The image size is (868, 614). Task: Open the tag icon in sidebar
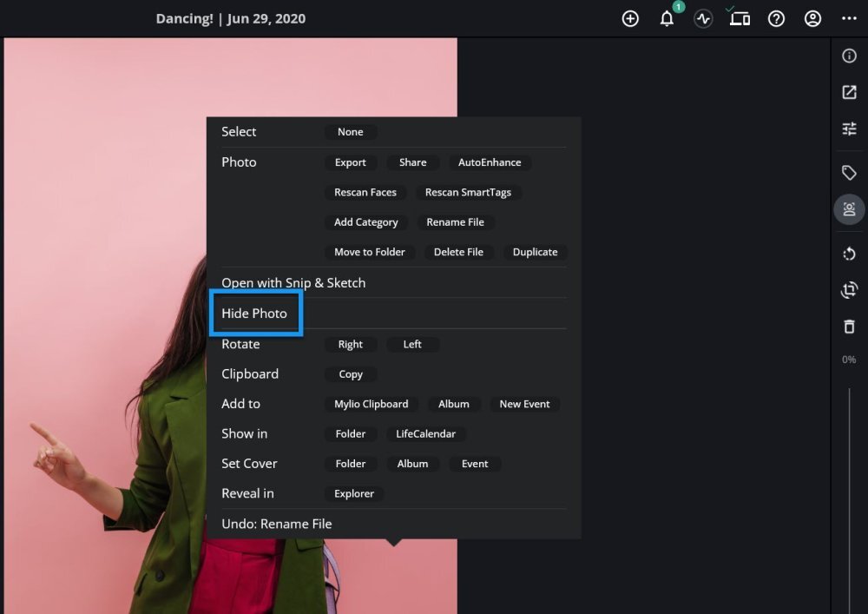[x=849, y=173]
